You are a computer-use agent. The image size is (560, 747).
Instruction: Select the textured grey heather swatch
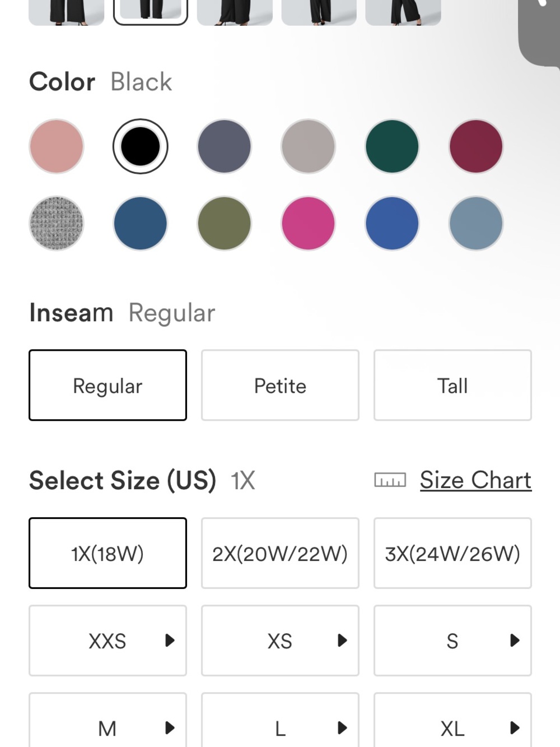(x=57, y=223)
